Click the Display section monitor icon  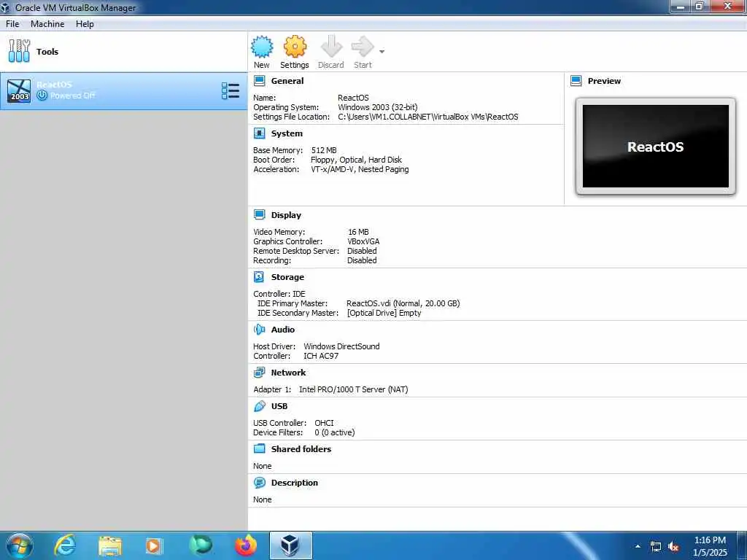(x=260, y=215)
